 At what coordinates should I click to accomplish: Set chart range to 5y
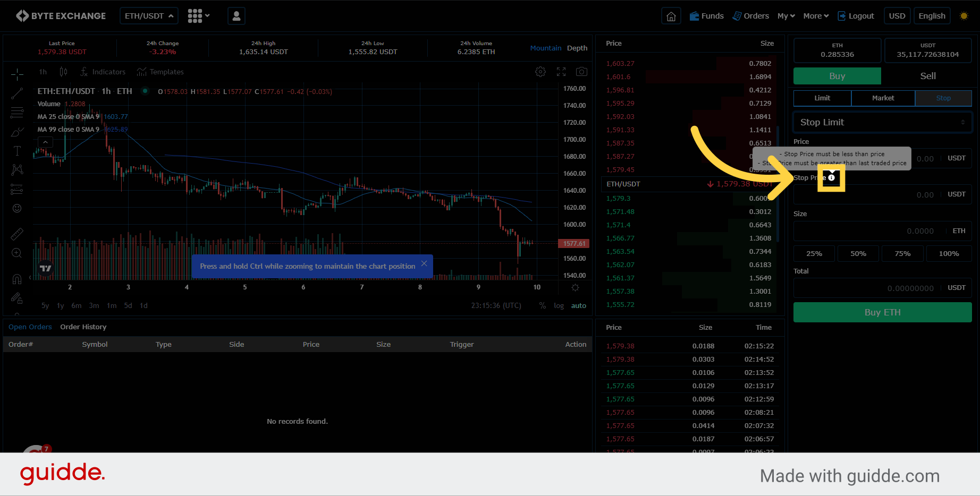coord(45,305)
